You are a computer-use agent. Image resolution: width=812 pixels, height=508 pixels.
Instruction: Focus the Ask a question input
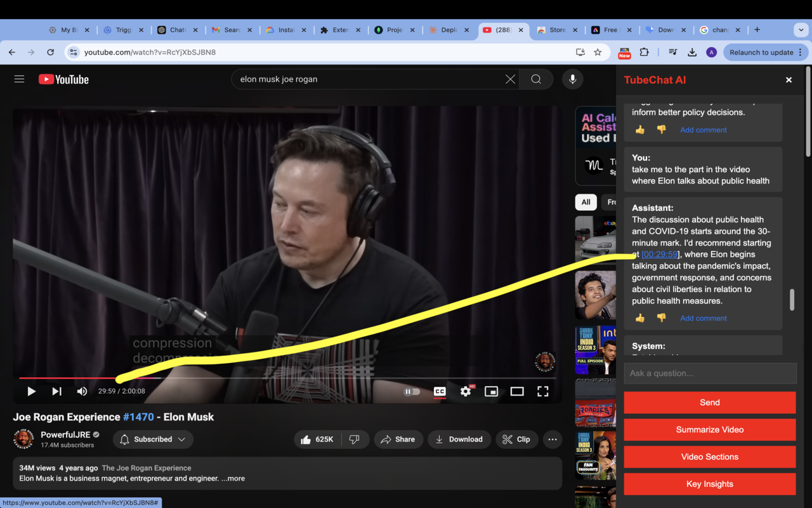710,373
